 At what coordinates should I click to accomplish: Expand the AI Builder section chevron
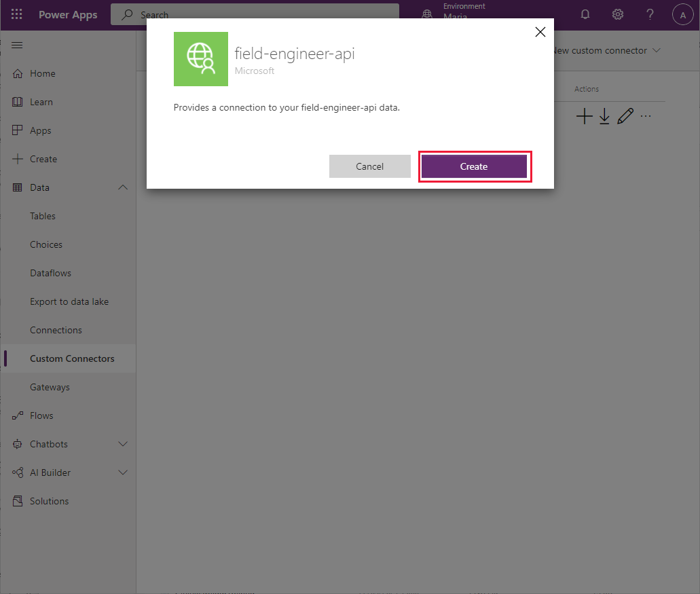[123, 472]
